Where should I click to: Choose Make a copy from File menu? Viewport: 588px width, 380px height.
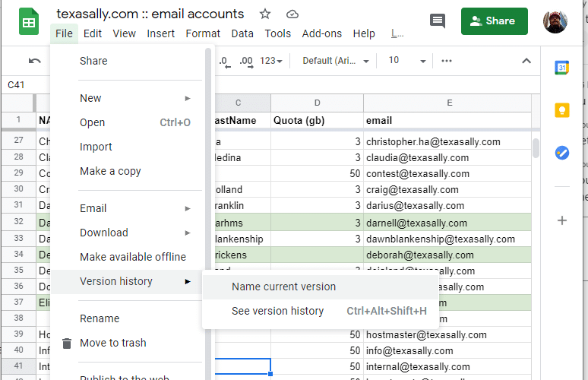[110, 171]
